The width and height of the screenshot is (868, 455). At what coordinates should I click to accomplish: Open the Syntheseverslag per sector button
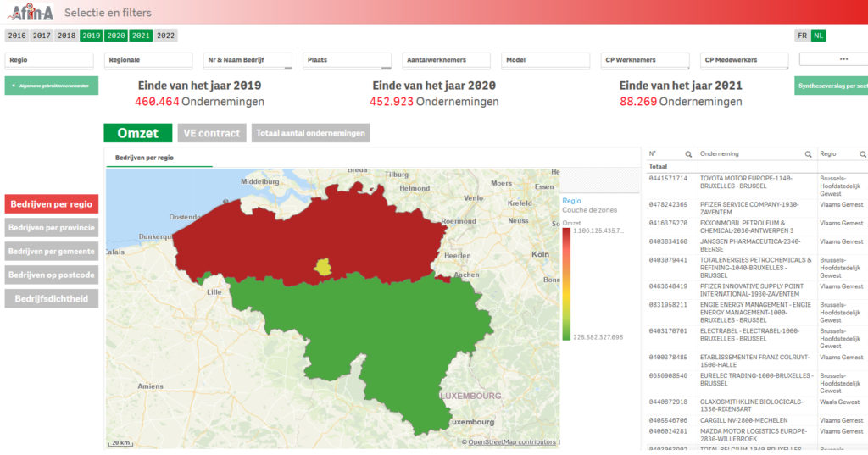(x=832, y=86)
